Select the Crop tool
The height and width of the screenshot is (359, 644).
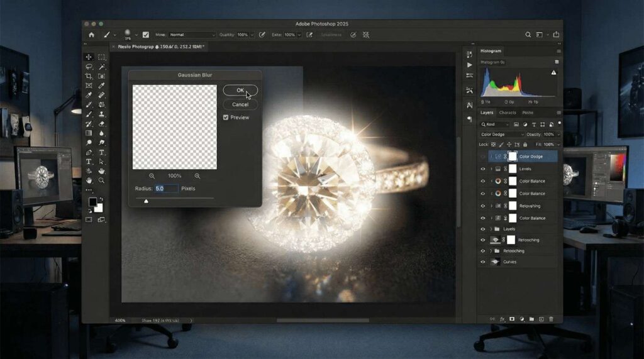click(x=89, y=76)
